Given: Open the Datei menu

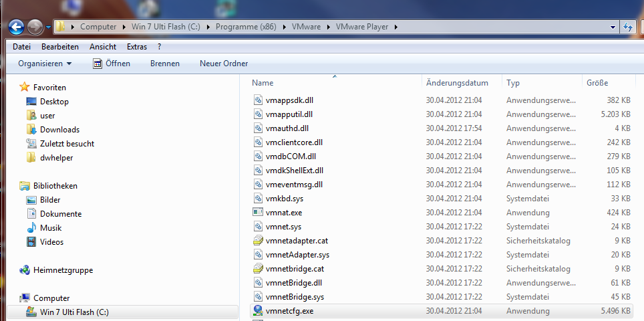Looking at the screenshot, I should point(22,47).
